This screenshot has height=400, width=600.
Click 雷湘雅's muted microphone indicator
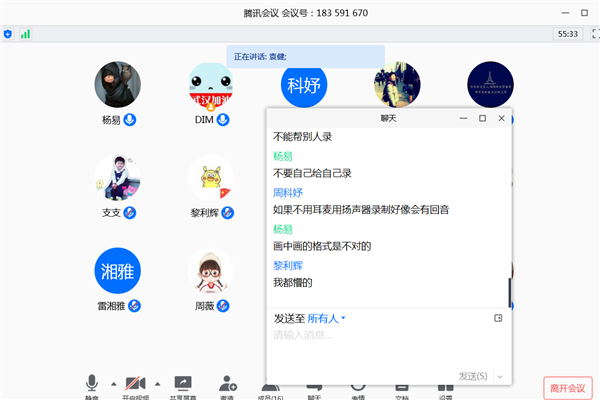(134, 306)
